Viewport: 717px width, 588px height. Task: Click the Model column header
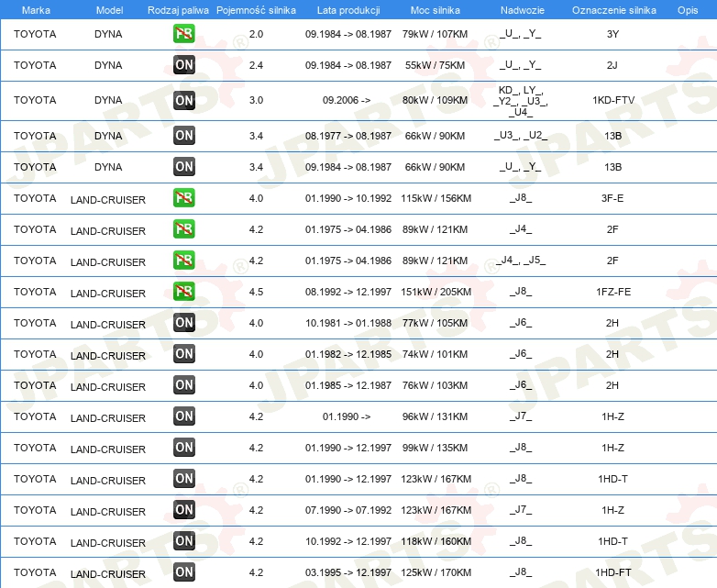coord(109,10)
